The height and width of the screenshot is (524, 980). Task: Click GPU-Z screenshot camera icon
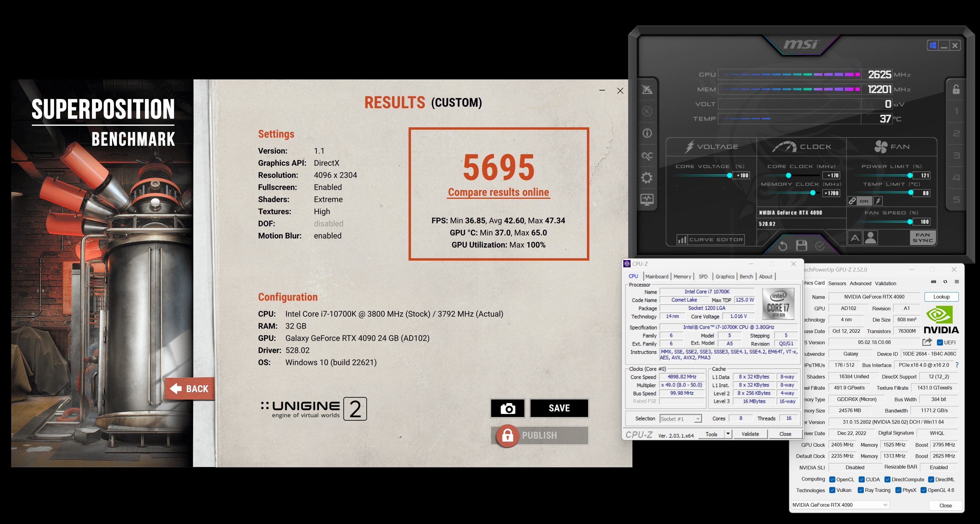(x=933, y=282)
